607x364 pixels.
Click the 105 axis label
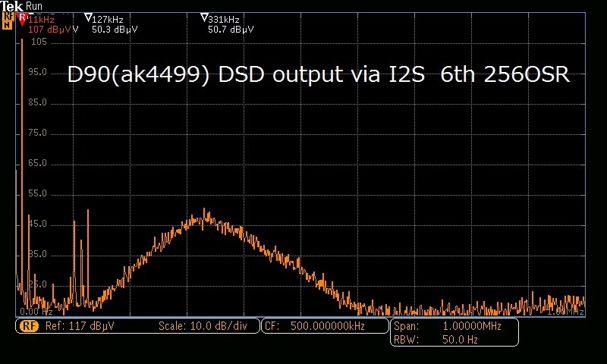tap(39, 42)
